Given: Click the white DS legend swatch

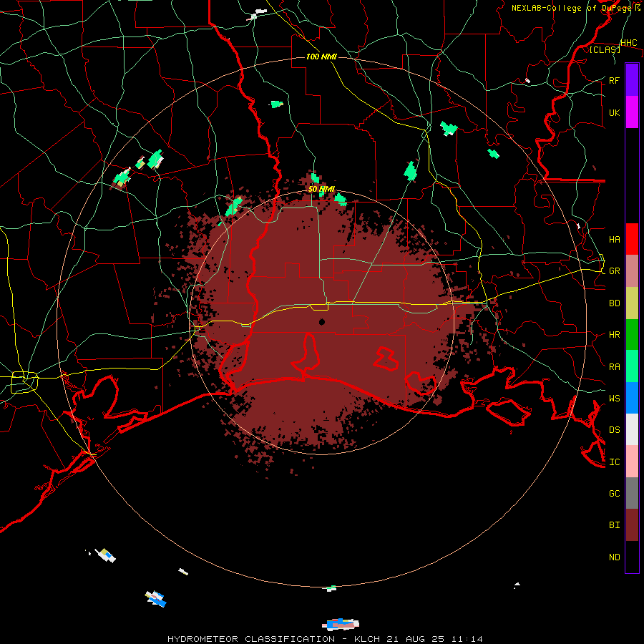Looking at the screenshot, I should [632, 429].
